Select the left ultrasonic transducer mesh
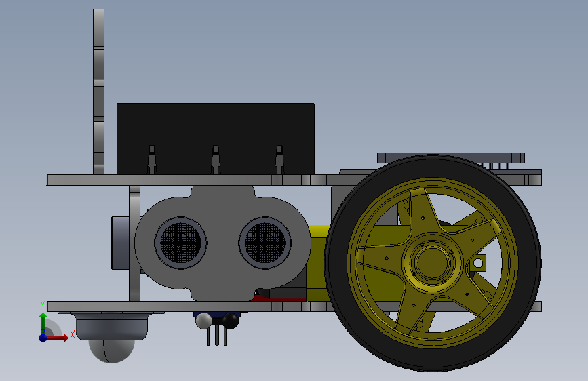 [x=180, y=243]
